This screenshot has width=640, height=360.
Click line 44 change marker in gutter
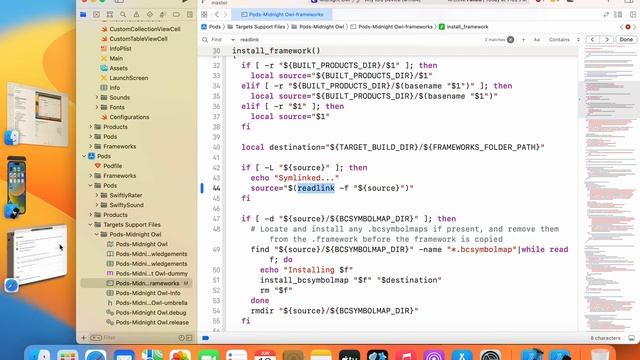202,188
